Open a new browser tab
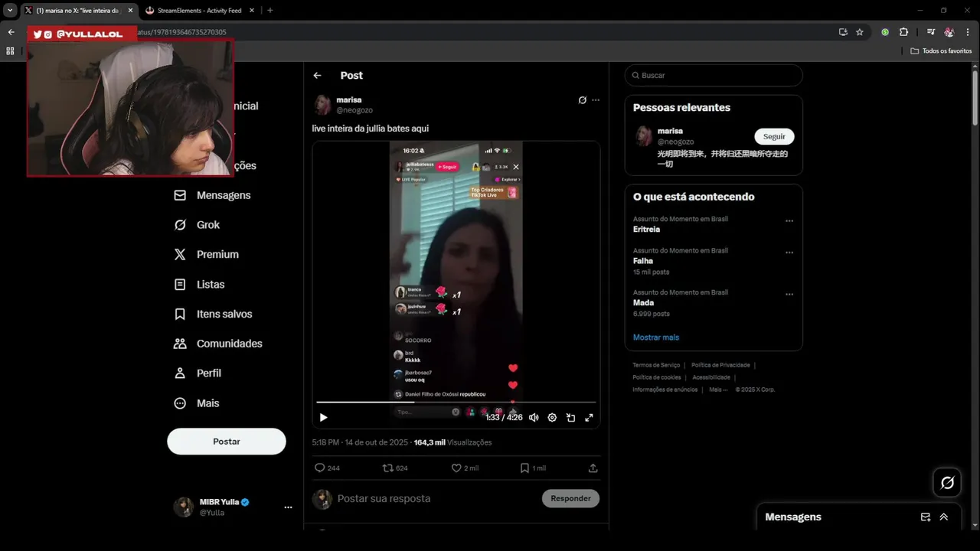 tap(269, 10)
